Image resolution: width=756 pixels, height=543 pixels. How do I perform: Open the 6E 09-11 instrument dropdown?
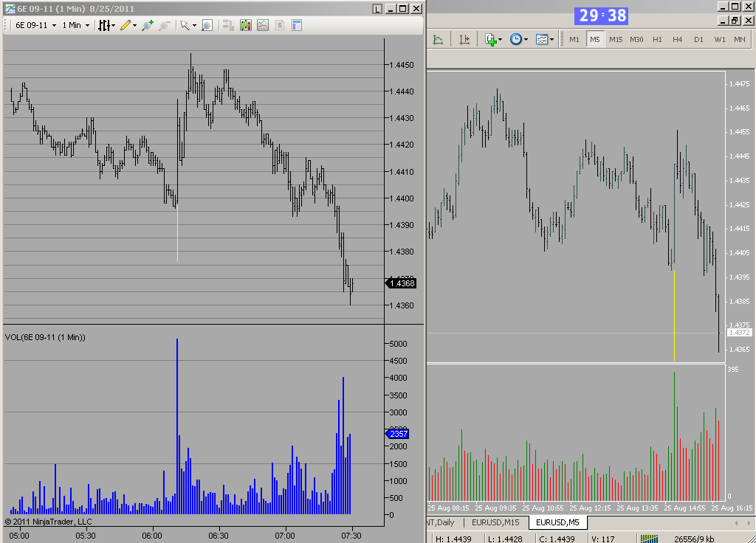pos(35,26)
